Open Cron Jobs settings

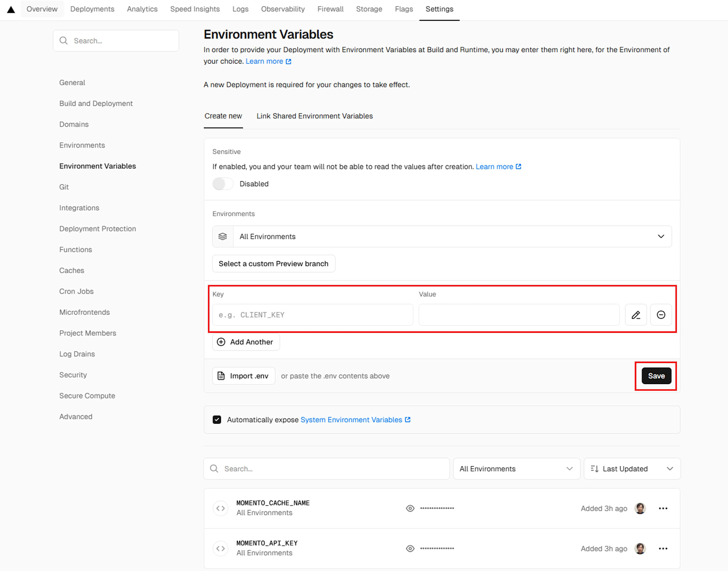point(76,291)
